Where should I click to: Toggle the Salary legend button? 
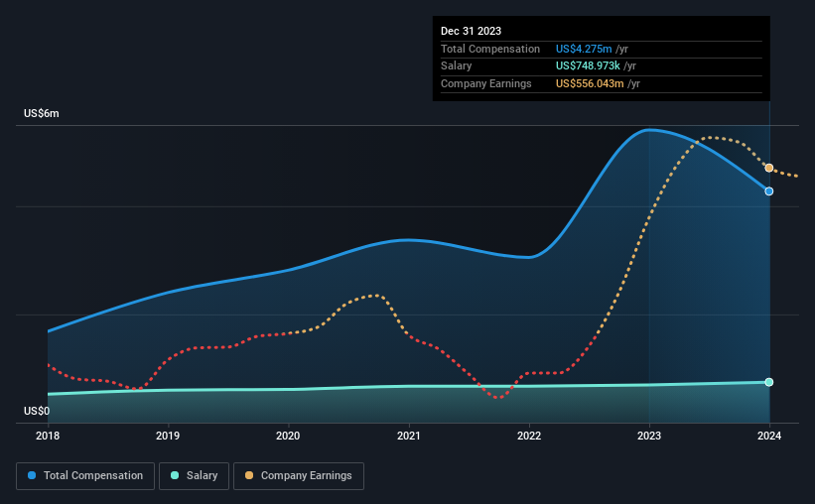point(194,476)
